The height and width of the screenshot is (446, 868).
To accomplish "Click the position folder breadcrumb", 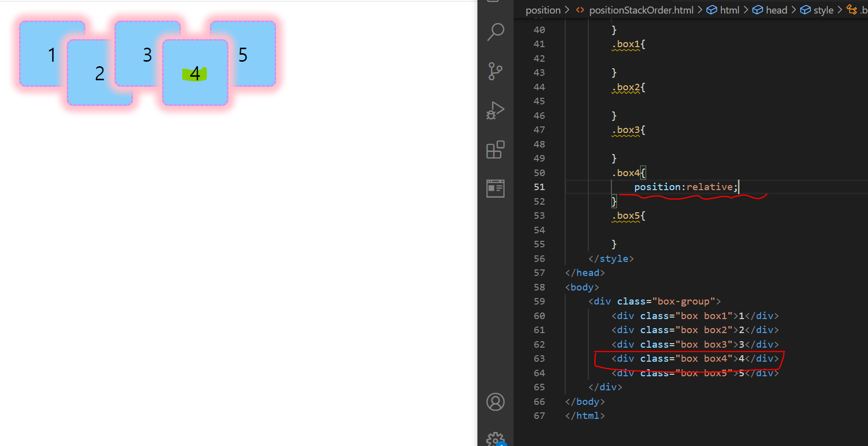I will 543,10.
